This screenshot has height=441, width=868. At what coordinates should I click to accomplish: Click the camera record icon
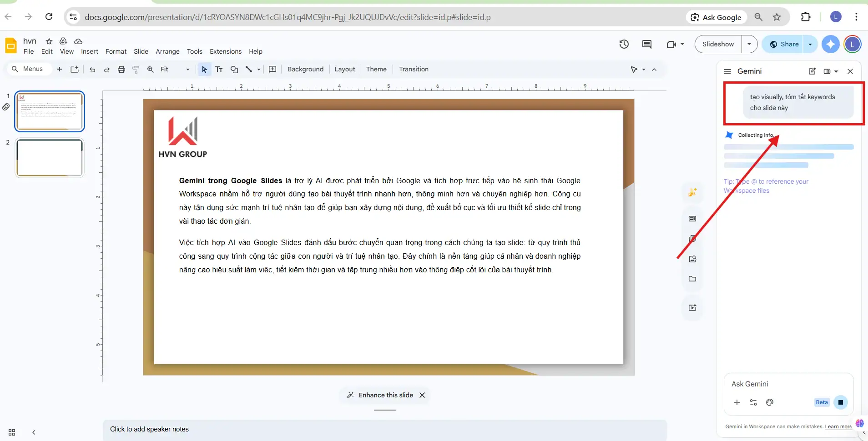click(671, 44)
